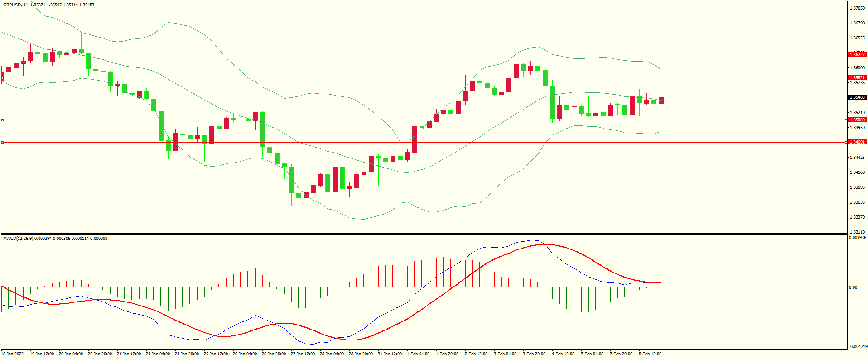The image size is (868, 359).
Task: Click the '26 Jan 20:00' time axis label
Action: 274,354
